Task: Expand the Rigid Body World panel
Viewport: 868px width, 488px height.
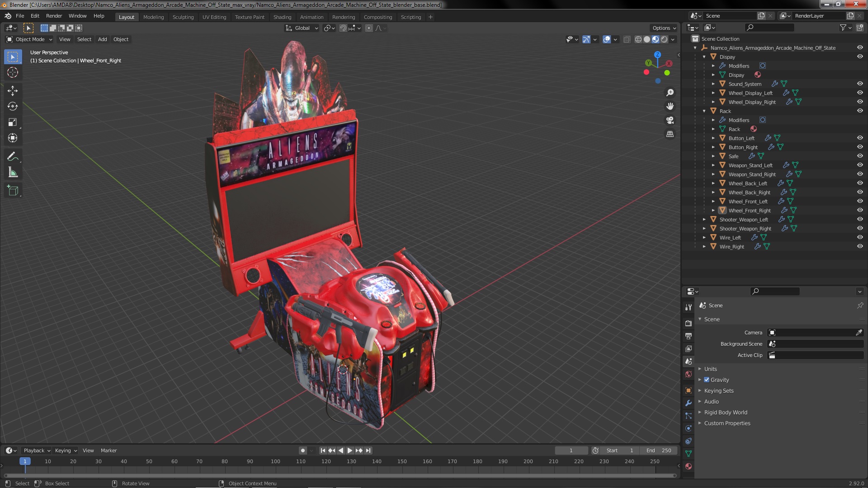Action: point(725,412)
